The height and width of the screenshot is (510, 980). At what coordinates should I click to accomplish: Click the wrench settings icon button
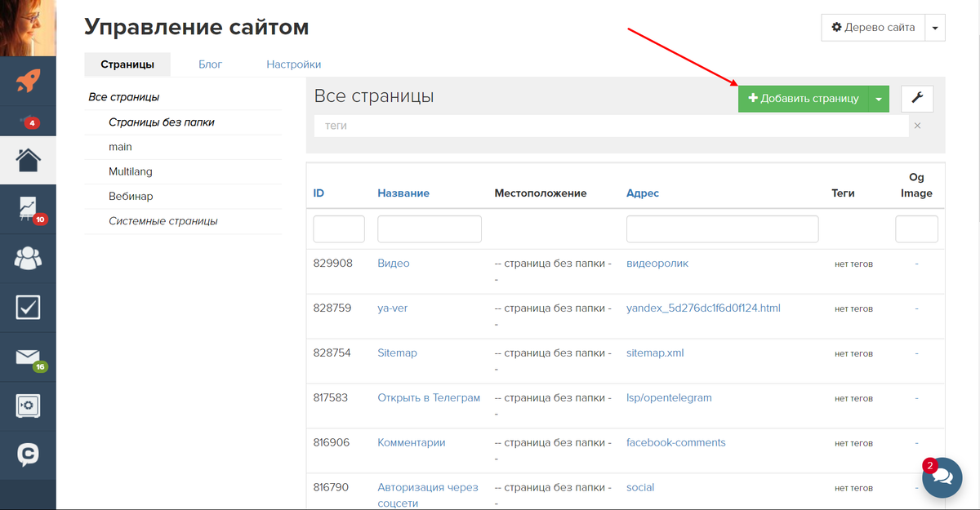[916, 99]
